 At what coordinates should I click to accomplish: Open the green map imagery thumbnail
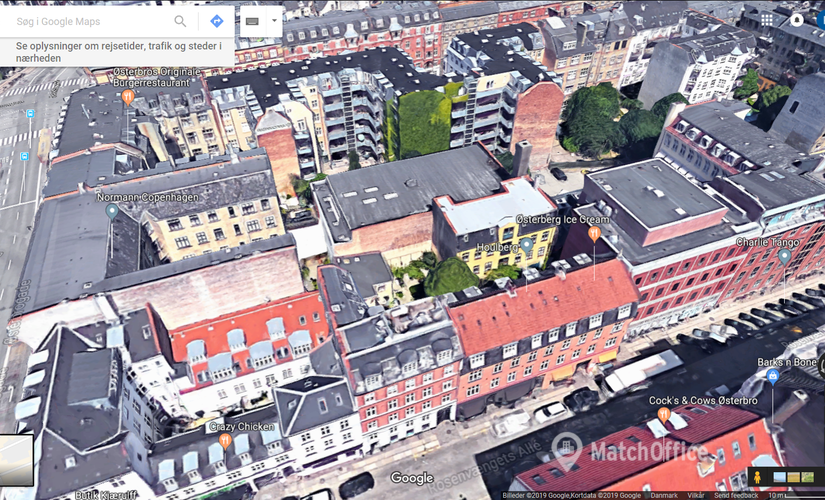click(x=807, y=477)
